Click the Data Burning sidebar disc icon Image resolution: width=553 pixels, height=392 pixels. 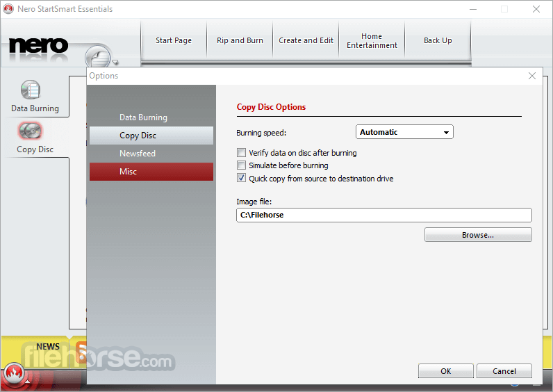click(x=31, y=90)
